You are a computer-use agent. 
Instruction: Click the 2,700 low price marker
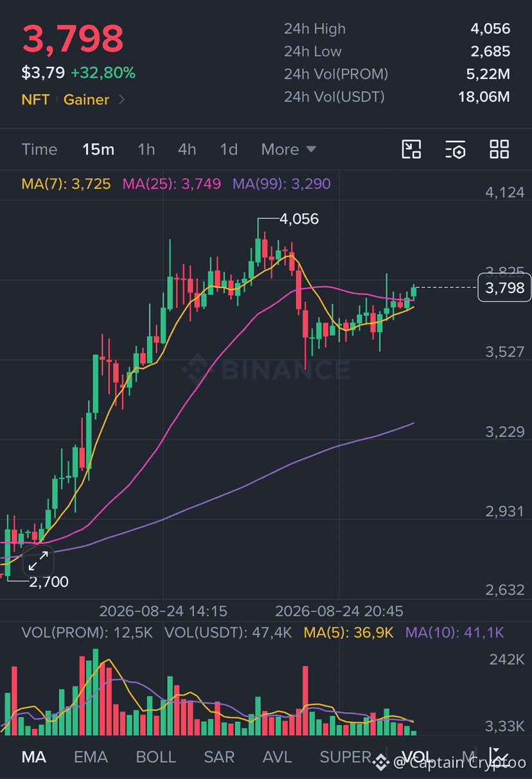coord(49,582)
